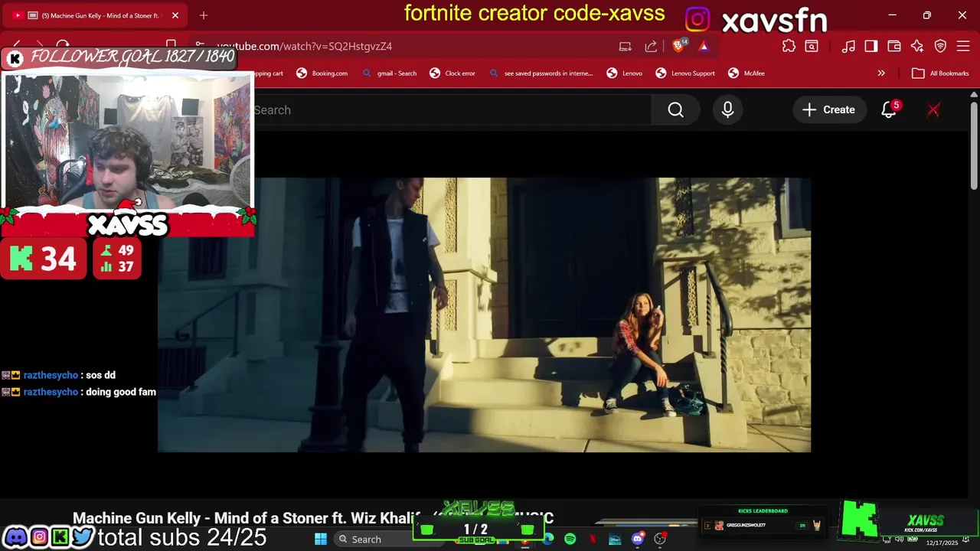Open the All Bookmarks folder

point(940,73)
